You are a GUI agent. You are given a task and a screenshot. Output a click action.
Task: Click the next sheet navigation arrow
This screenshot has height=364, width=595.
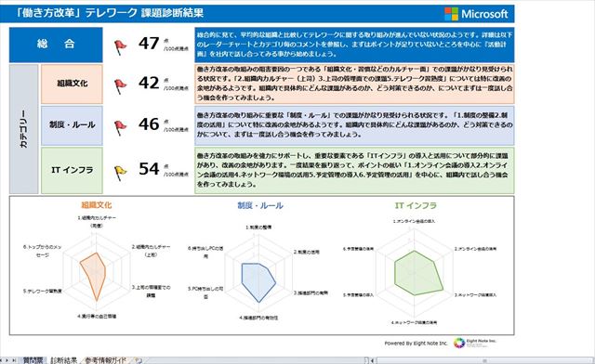coord(7,360)
